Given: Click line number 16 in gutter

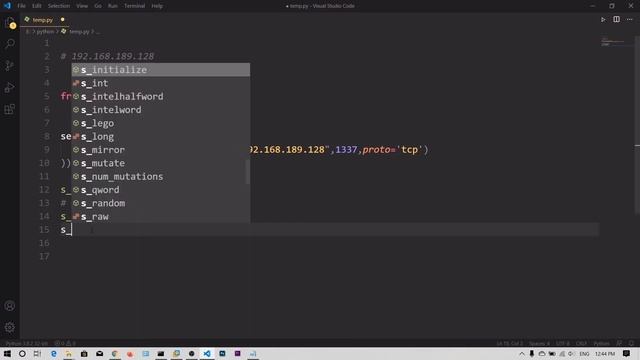Looking at the screenshot, I should coord(44,243).
